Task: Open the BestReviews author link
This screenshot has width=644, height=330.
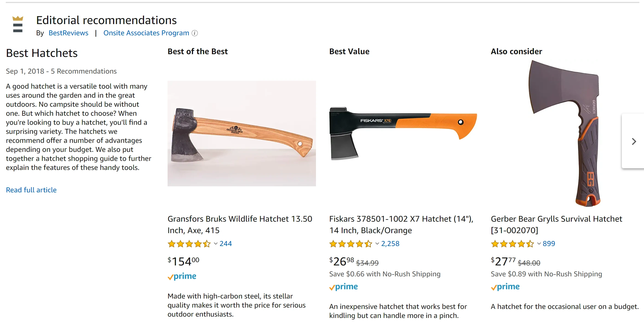Action: point(68,33)
